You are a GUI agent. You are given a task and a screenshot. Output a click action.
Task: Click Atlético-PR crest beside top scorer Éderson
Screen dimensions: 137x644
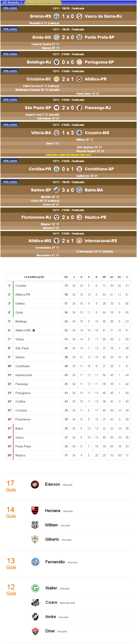35,484
